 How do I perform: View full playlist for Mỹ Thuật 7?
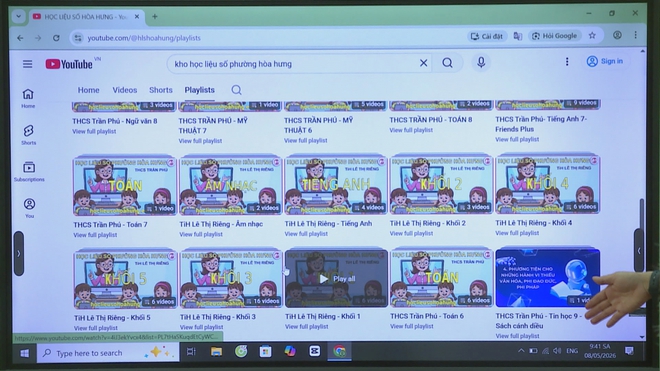pos(200,141)
